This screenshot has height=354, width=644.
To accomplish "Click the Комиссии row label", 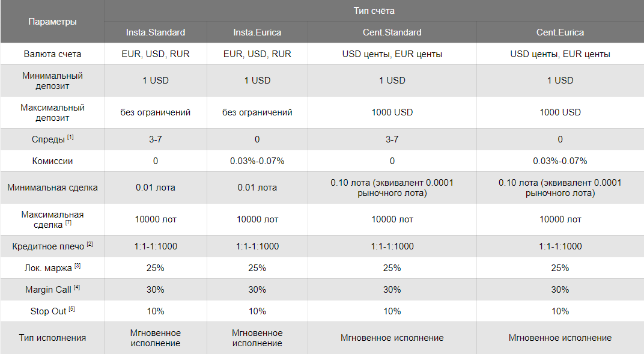I will 53,161.
